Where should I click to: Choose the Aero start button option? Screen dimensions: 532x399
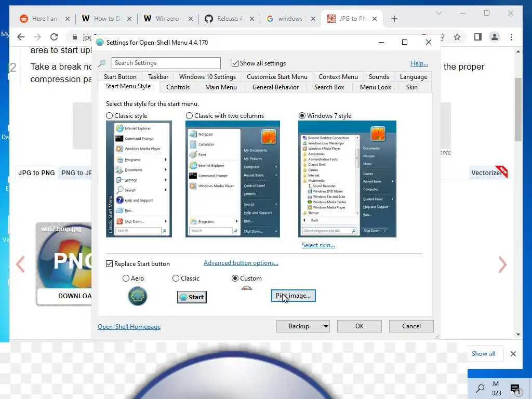point(126,278)
